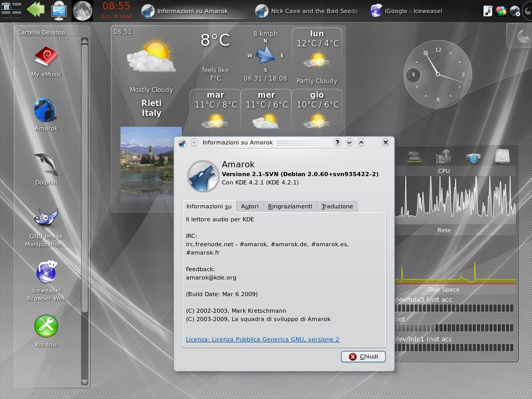Viewport: 532px width, 399px height.
Task: Switch to iGoogle - Iceweasel taskbar entry
Action: [407, 11]
